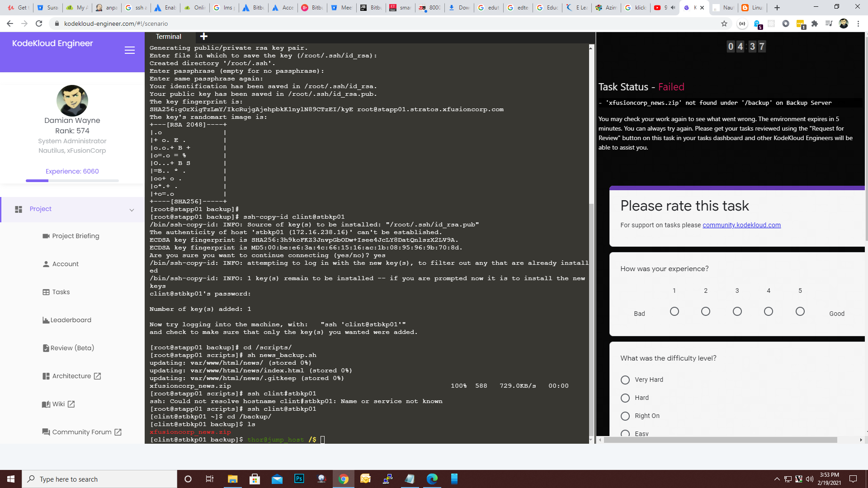Screen dimensions: 868x488
Task: Open Community Forum link in sidebar
Action: (x=81, y=432)
